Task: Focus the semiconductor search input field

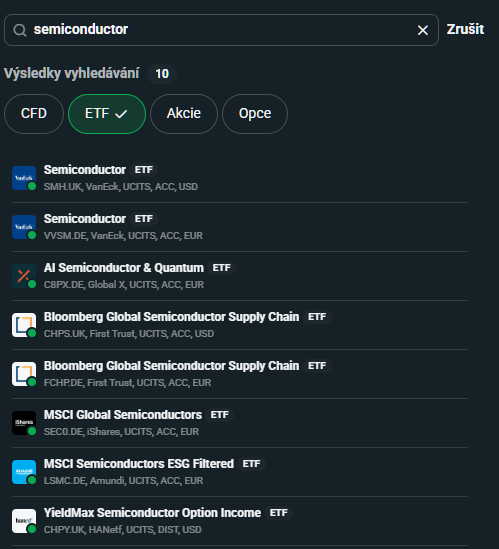Action: 221,30
